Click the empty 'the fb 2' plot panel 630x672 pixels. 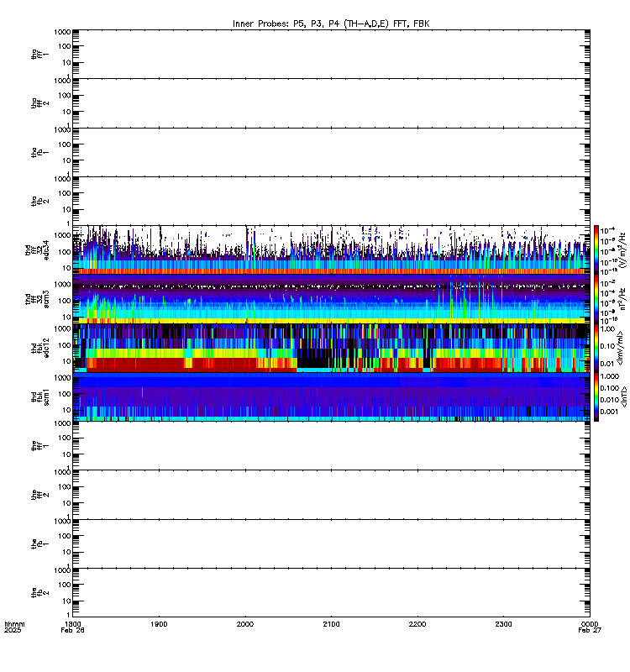click(x=331, y=593)
